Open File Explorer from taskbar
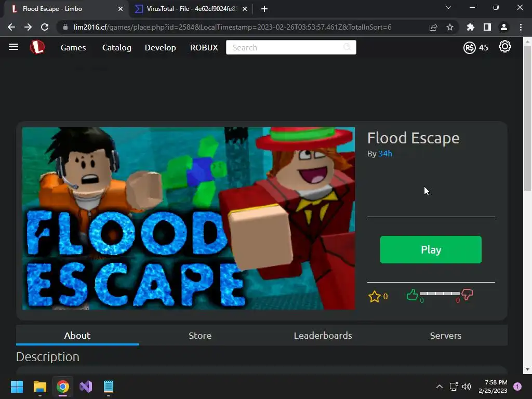532x399 pixels. pyautogui.click(x=39, y=387)
